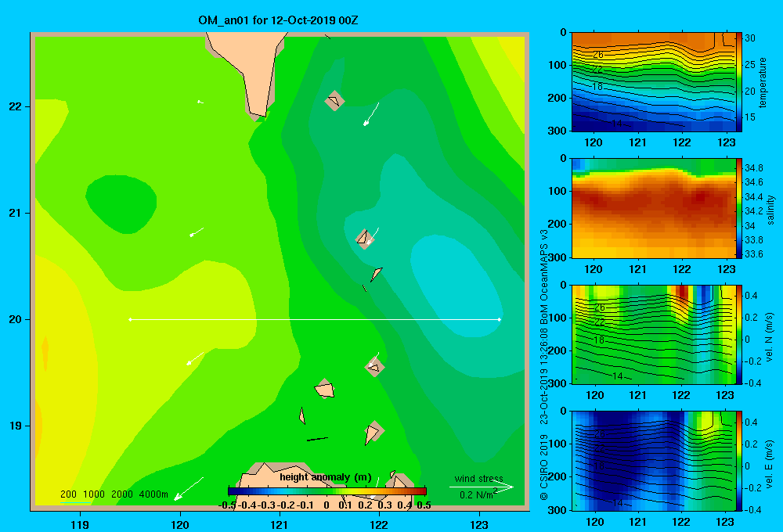Click the 'vel. E (m/s)' label
Image resolution: width=783 pixels, height=532 pixels.
point(770,463)
